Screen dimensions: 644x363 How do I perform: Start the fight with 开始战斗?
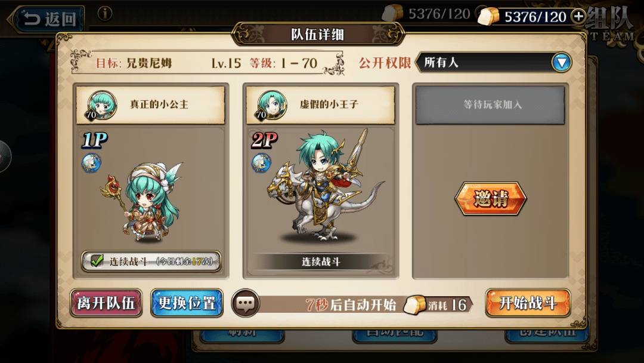[x=528, y=303]
